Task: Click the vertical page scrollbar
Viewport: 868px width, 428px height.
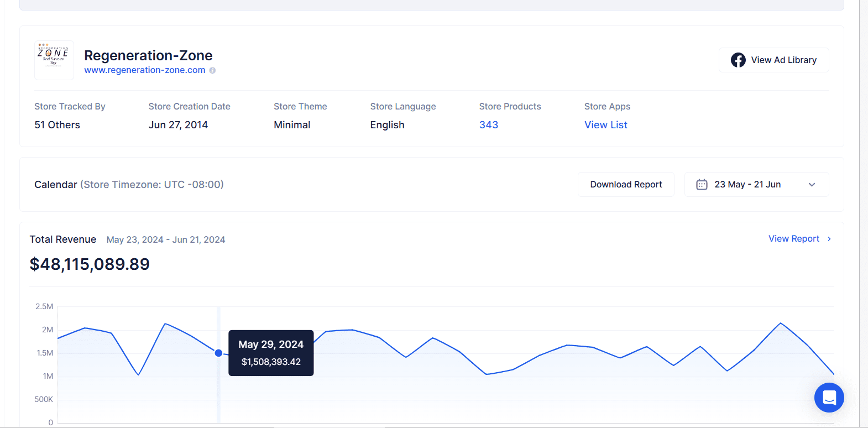Action: [x=864, y=214]
